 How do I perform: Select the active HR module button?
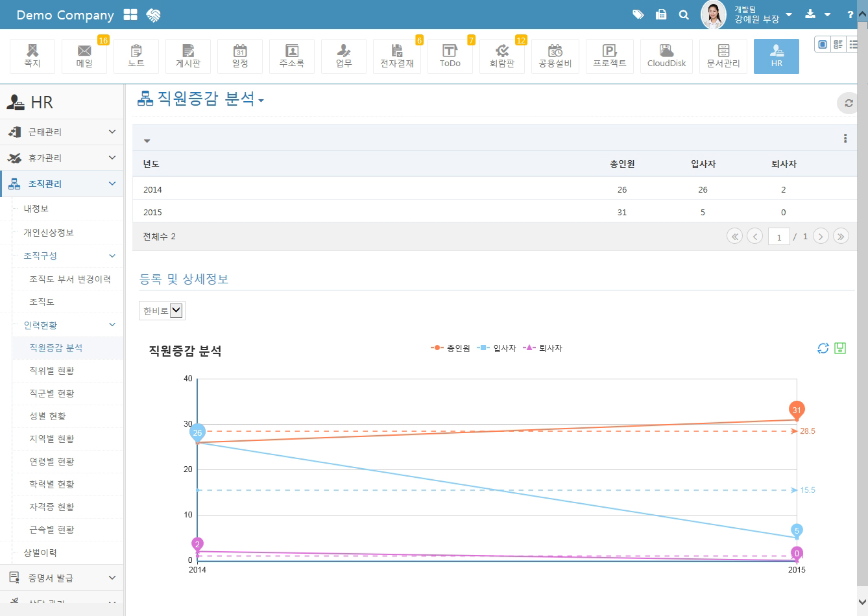[x=777, y=56]
